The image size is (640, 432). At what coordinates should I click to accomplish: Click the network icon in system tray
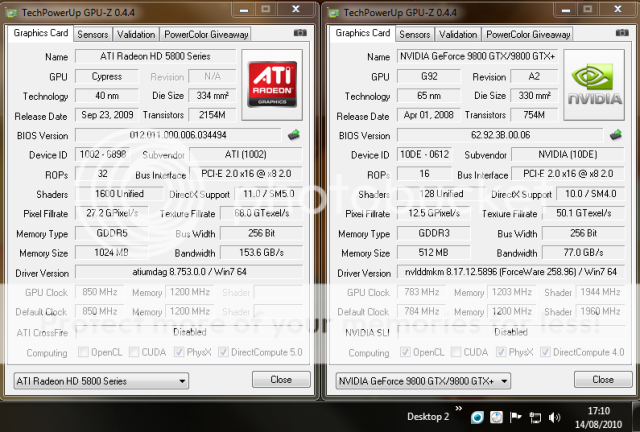[535, 417]
